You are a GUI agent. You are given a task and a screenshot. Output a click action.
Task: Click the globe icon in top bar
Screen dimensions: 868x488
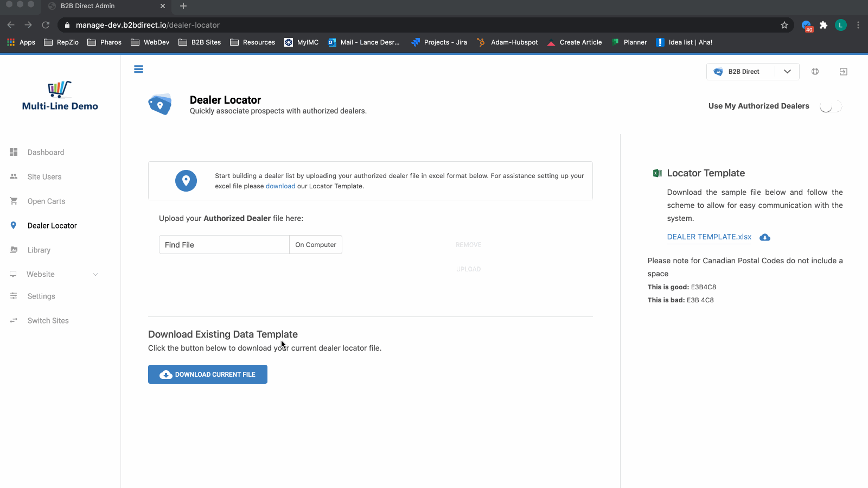click(815, 71)
